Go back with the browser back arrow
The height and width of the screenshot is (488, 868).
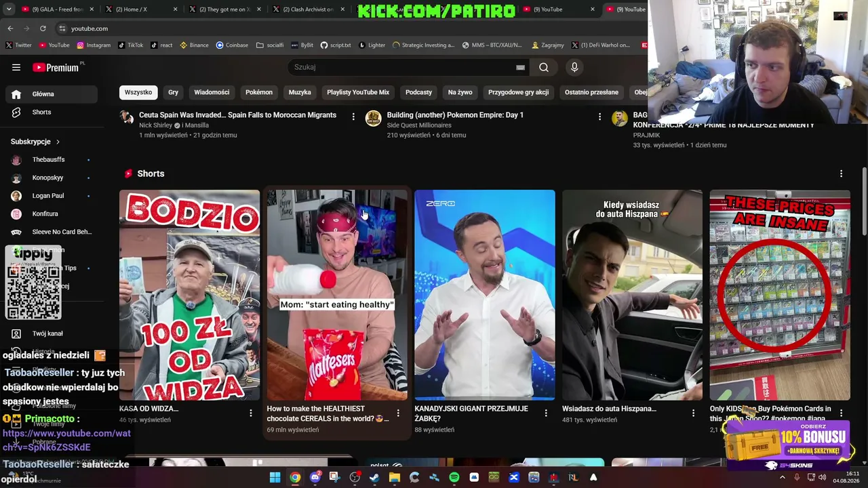coord(10,28)
